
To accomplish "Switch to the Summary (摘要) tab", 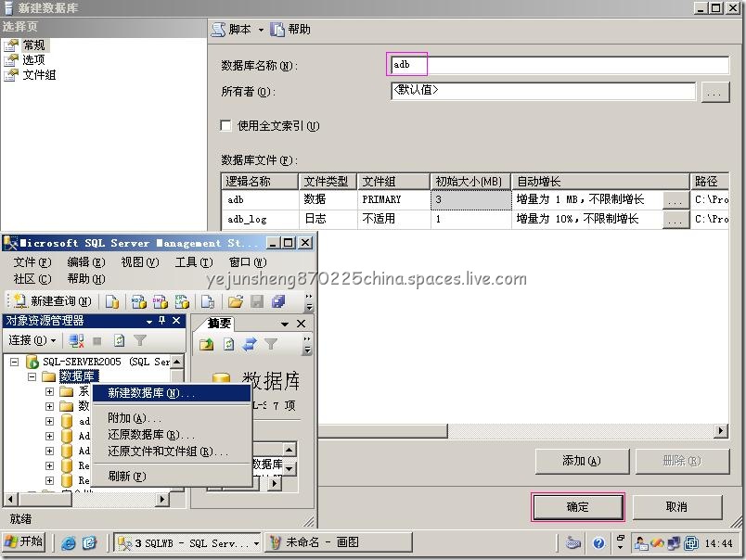I will click(x=219, y=324).
